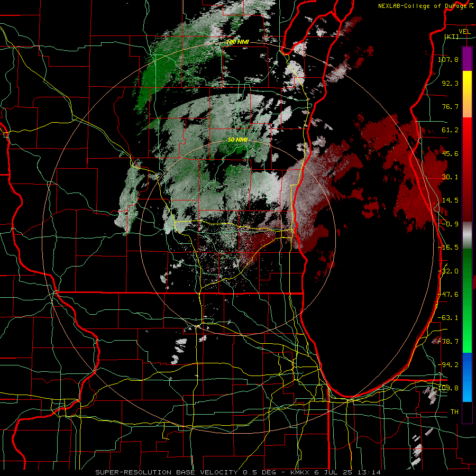Click the -16.5 velocity scale value
This screenshot has height=476, width=476.
coord(448,248)
